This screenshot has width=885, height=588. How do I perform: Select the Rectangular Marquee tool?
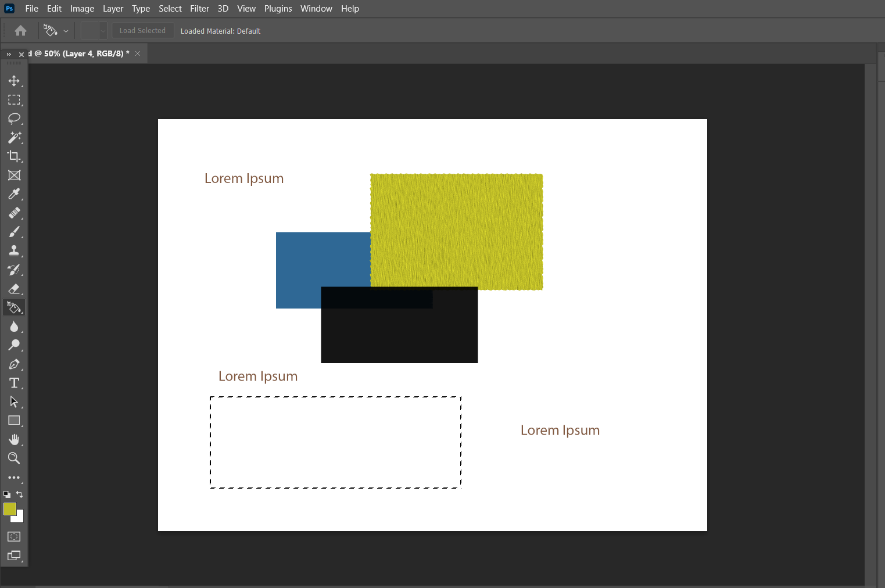pos(14,100)
